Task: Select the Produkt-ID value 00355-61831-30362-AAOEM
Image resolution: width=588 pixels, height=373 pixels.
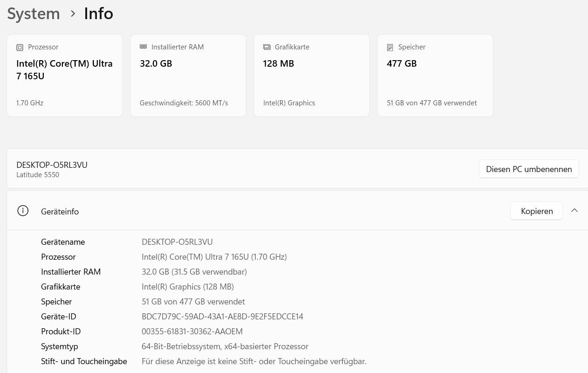Action: 192,332
